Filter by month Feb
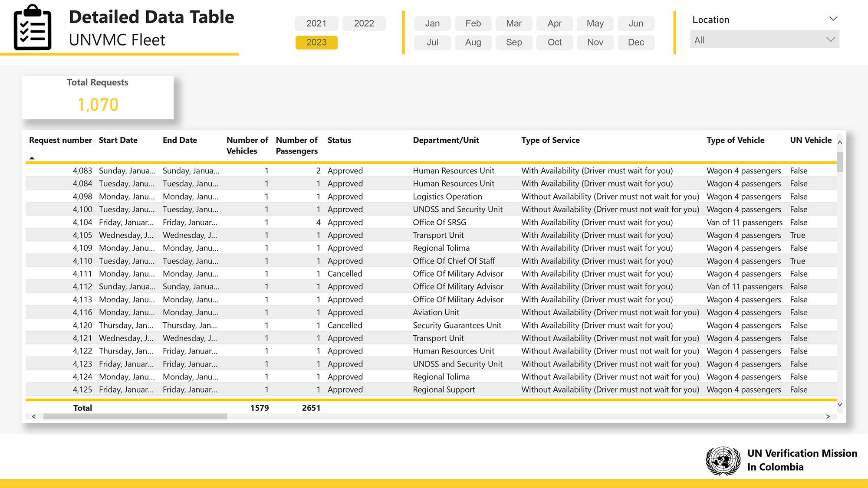868x488 pixels. pos(473,23)
